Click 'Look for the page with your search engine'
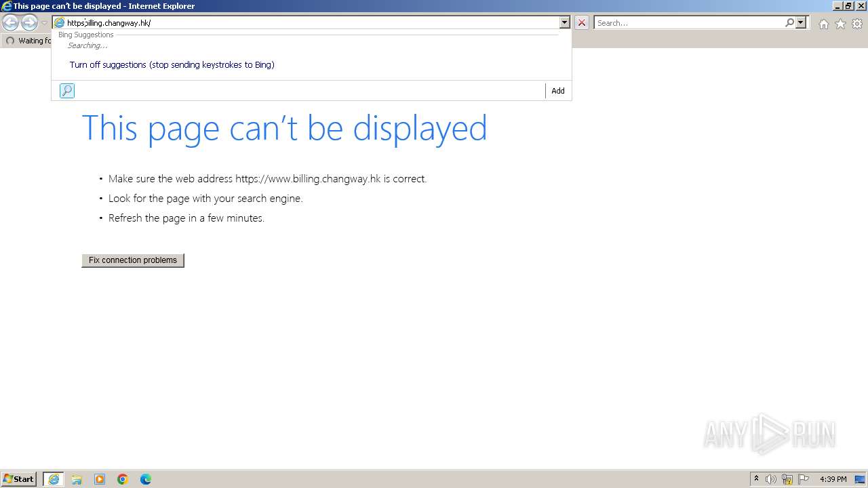The width and height of the screenshot is (868, 488). tap(205, 199)
